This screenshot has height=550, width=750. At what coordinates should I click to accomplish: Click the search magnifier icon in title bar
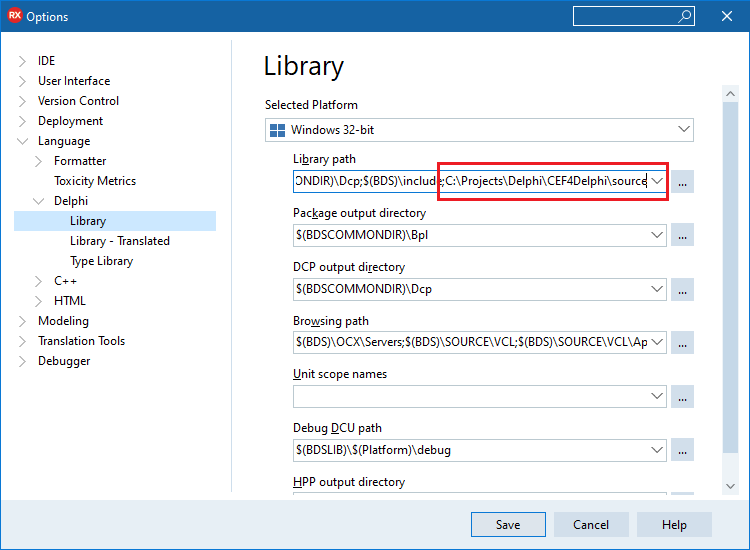click(684, 16)
